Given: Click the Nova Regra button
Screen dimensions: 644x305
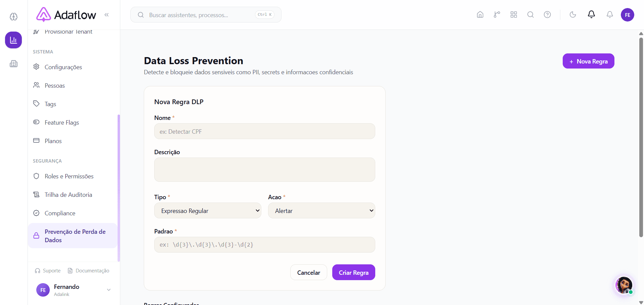Looking at the screenshot, I should (588, 61).
